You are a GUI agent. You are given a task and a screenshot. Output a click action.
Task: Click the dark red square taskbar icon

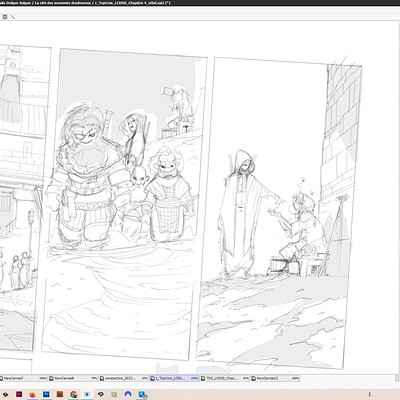click(x=19, y=394)
